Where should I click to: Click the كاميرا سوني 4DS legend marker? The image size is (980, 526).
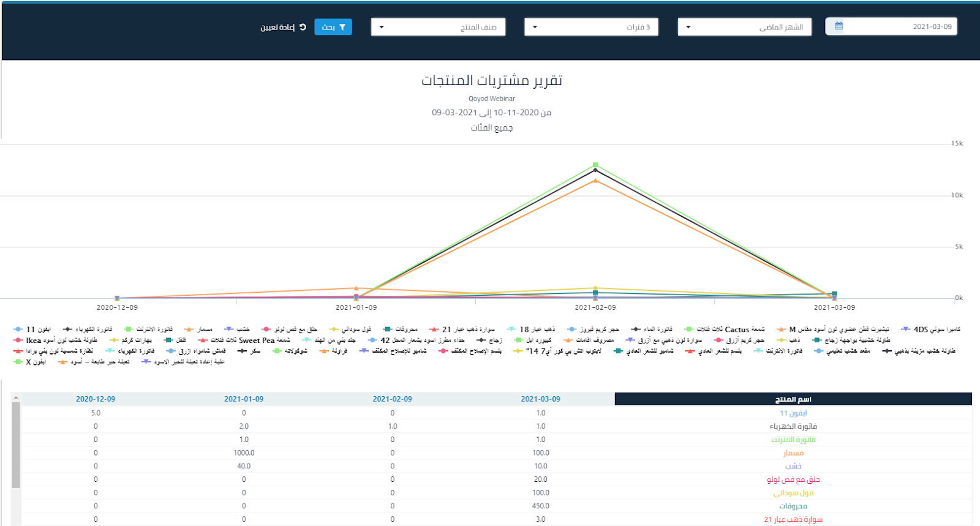pos(906,329)
